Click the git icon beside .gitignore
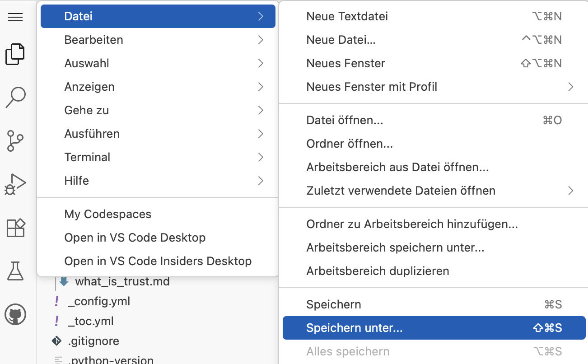588x364 pixels. (x=57, y=341)
